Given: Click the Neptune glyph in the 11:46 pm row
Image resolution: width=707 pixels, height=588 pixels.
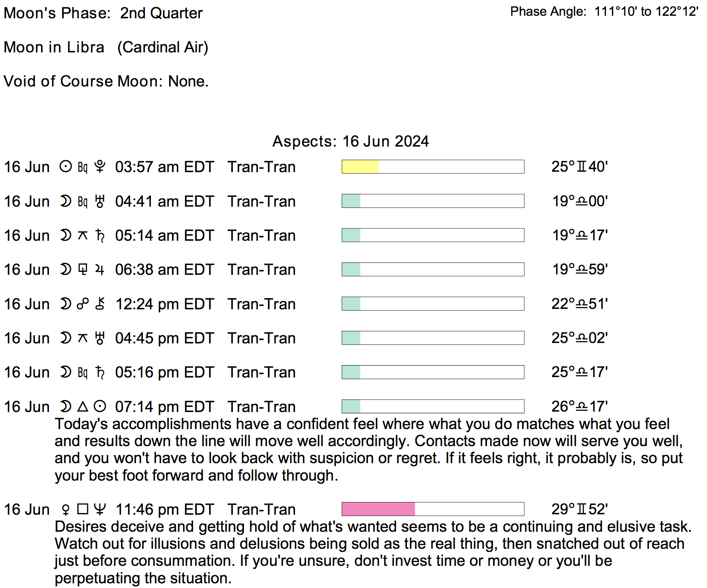Looking at the screenshot, I should click(100, 509).
